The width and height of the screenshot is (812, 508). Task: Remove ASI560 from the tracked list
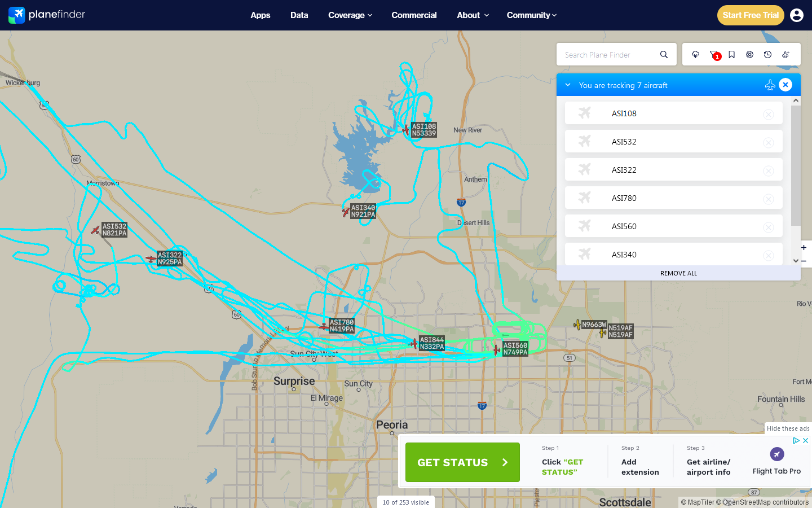click(769, 227)
